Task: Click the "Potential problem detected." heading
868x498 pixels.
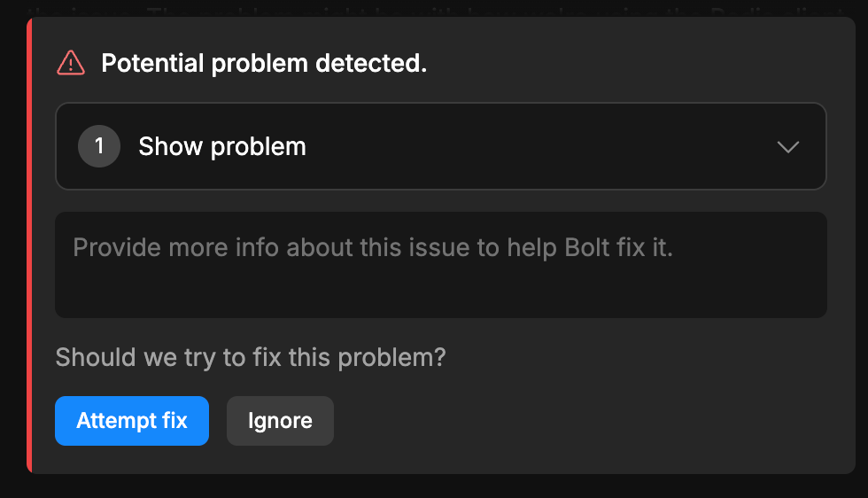Action: pyautogui.click(x=264, y=64)
